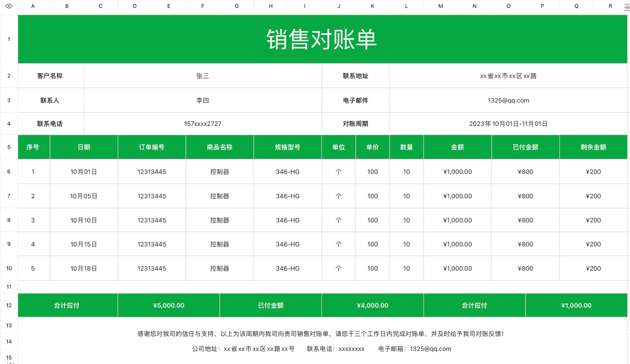
Task: Click the 客户名称 label cell
Action: point(50,76)
